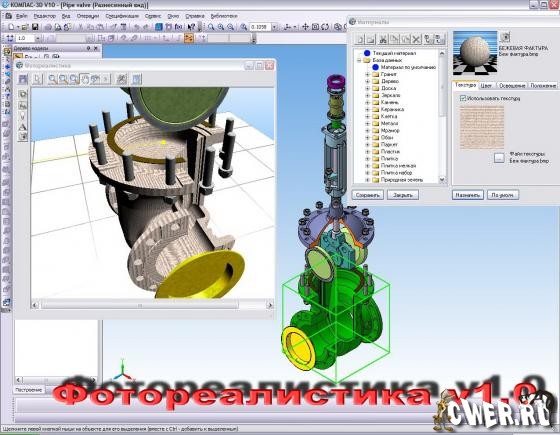This screenshot has width=560, height=435.
Task: Select the Плитка мелкая folder item
Action: coord(398,165)
